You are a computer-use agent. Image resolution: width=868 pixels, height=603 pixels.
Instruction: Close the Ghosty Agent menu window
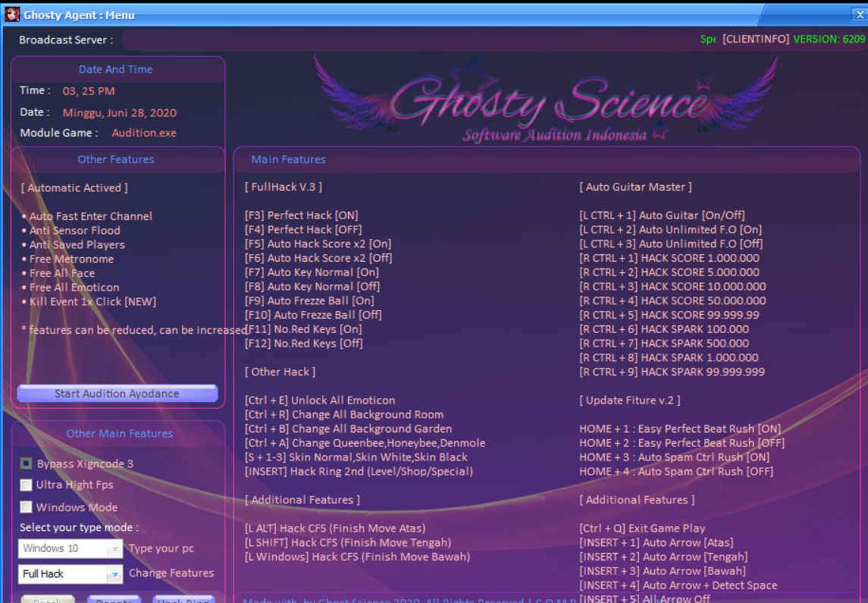(x=859, y=15)
